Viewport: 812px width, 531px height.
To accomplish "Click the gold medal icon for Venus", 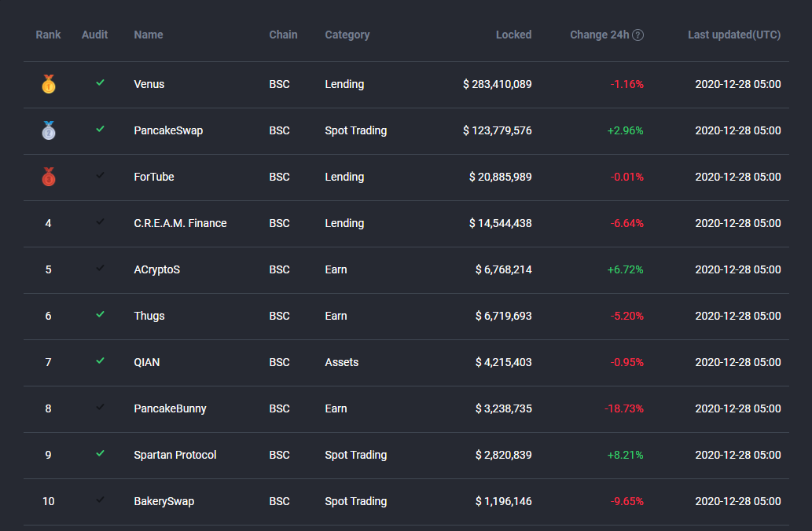I will [x=49, y=84].
